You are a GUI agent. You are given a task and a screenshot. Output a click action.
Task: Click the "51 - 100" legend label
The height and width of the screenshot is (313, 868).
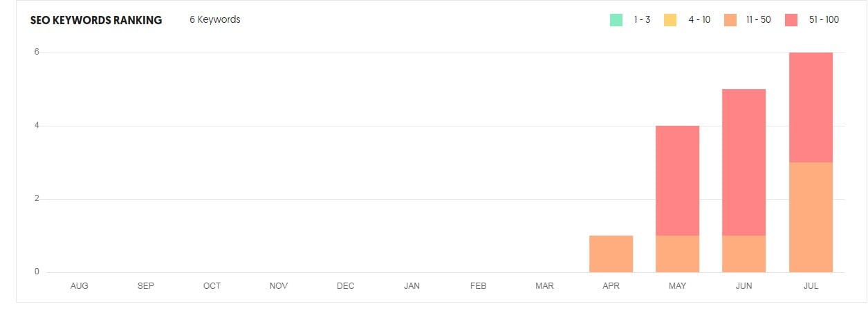click(823, 20)
